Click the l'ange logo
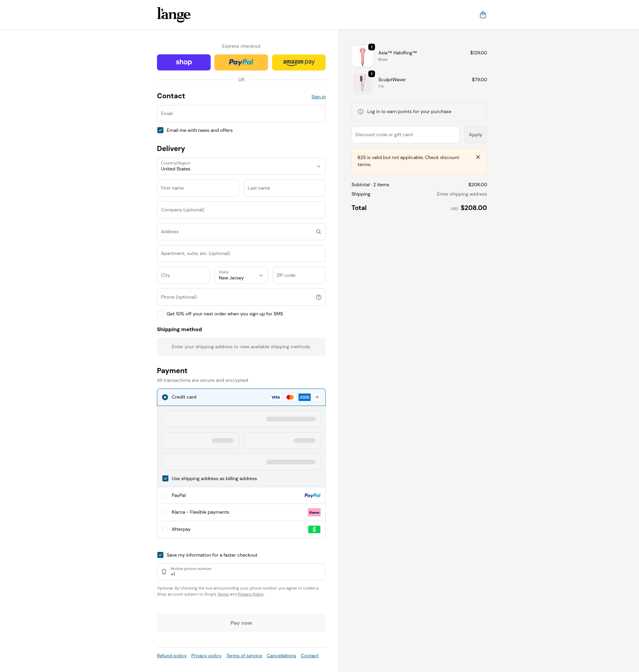Image resolution: width=639 pixels, height=672 pixels. (x=173, y=15)
